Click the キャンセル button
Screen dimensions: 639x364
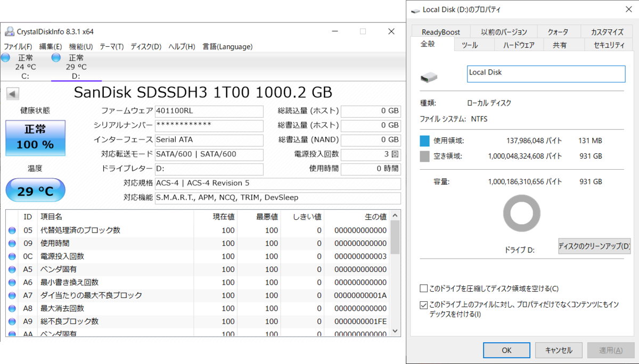pos(559,350)
